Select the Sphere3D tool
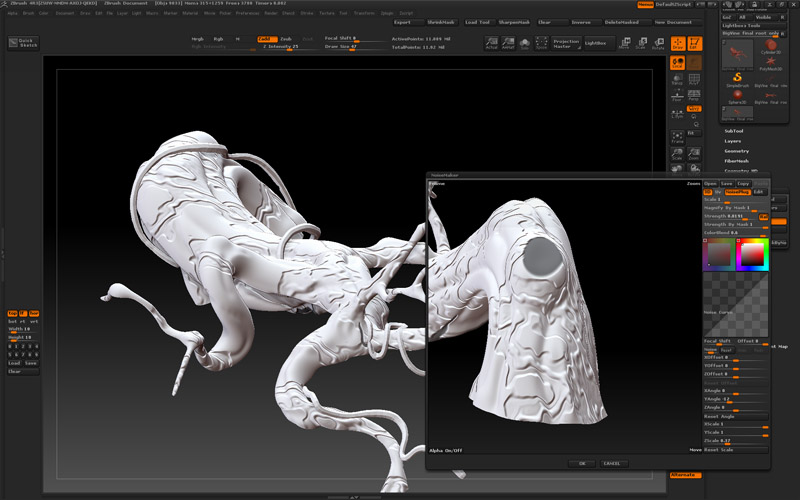 pyautogui.click(x=737, y=96)
